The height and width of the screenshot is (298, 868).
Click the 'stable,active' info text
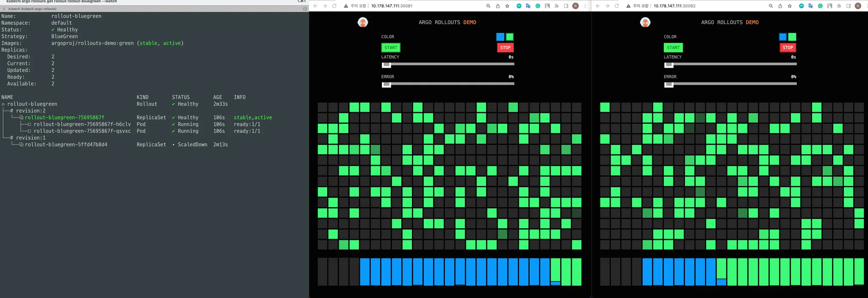(253, 118)
